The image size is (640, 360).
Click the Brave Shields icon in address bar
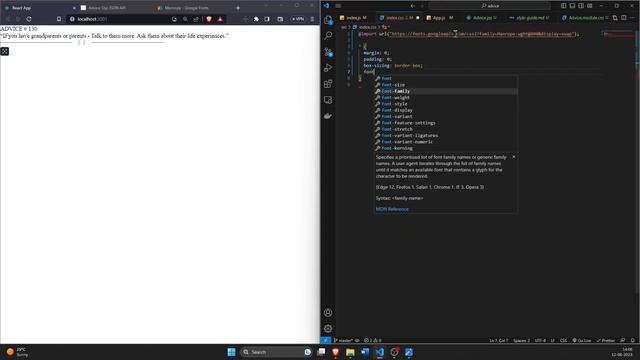(209, 19)
